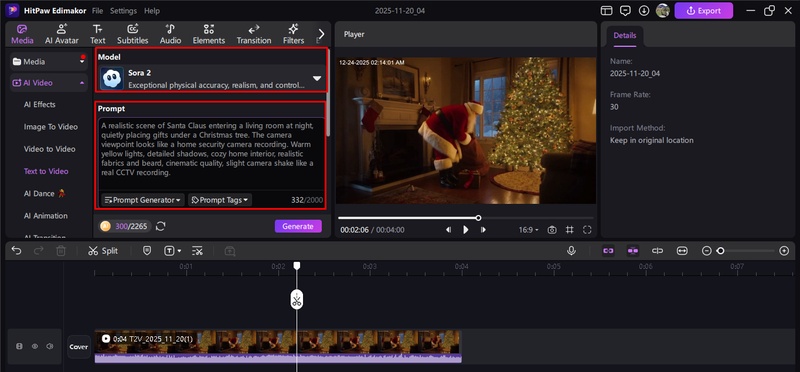The image size is (800, 372).
Task: Click the timeline zoom slider handle
Action: [x=720, y=251]
